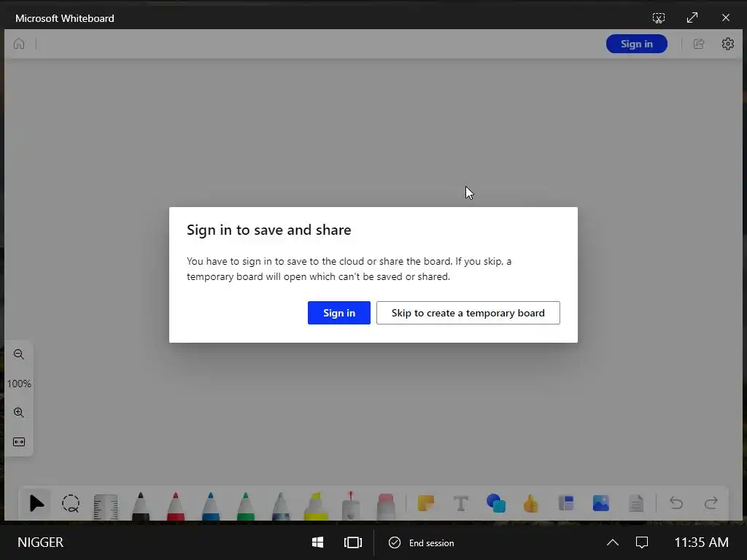Close the Microsoft Whiteboard window
The width and height of the screenshot is (747, 560).
pyautogui.click(x=726, y=17)
